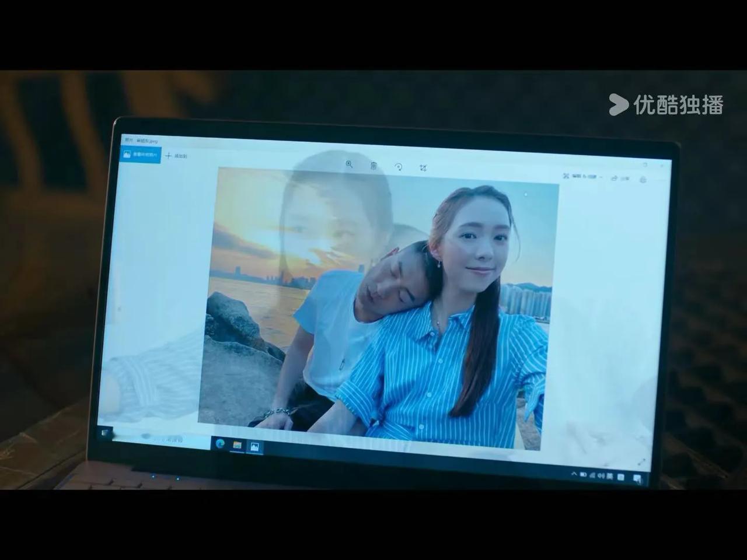Viewport: 747px width, 560px height.
Task: Rotate the photo using the rotate icon
Action: tap(399, 167)
